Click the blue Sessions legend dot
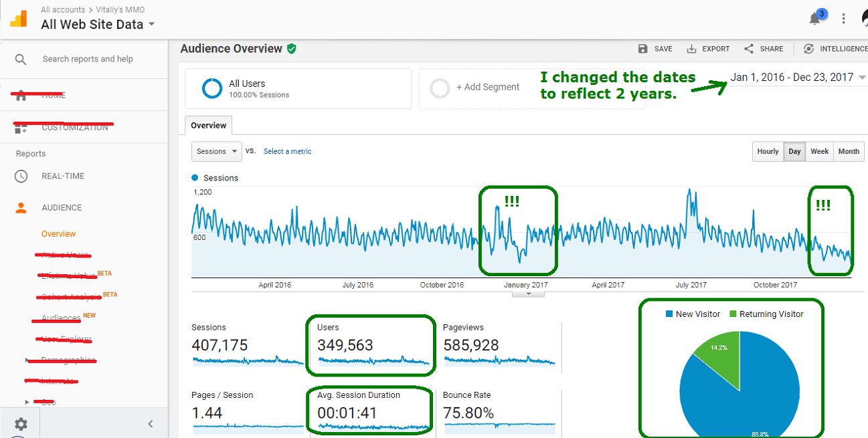Viewport: 868px width, 438px height. pyautogui.click(x=195, y=178)
